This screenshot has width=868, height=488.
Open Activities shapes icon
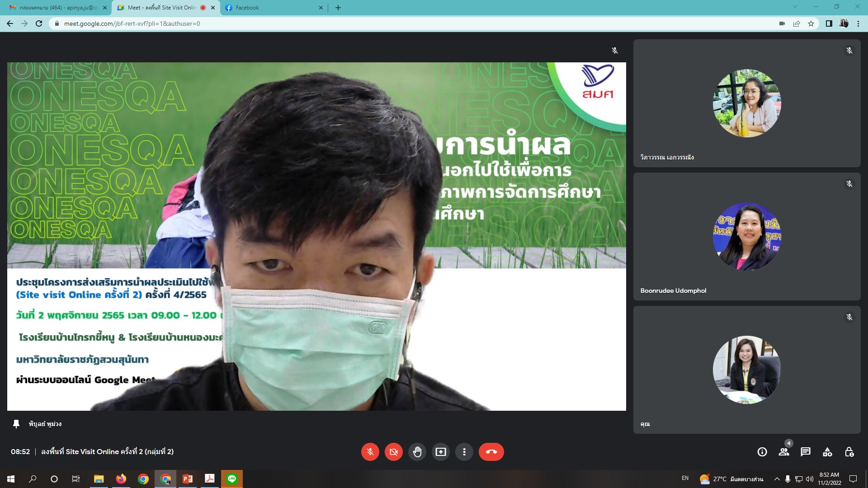click(x=827, y=452)
